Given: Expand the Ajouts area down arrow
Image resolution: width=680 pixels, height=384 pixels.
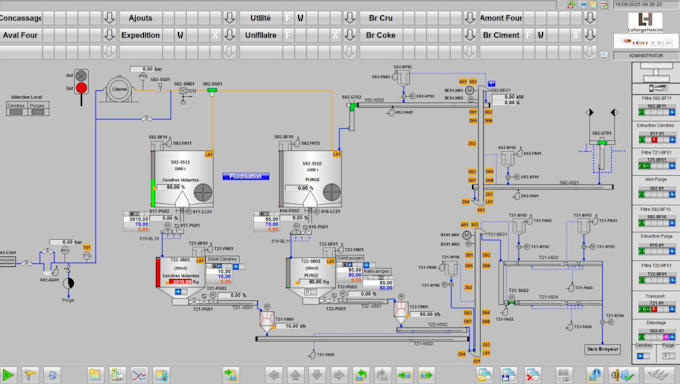Looking at the screenshot, I should [x=229, y=18].
